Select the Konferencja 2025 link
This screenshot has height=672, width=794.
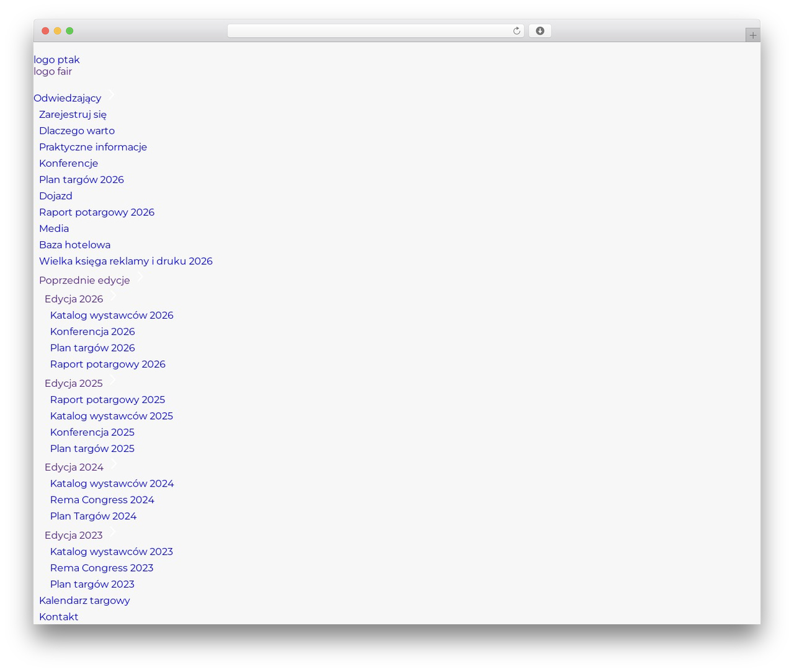(x=92, y=432)
